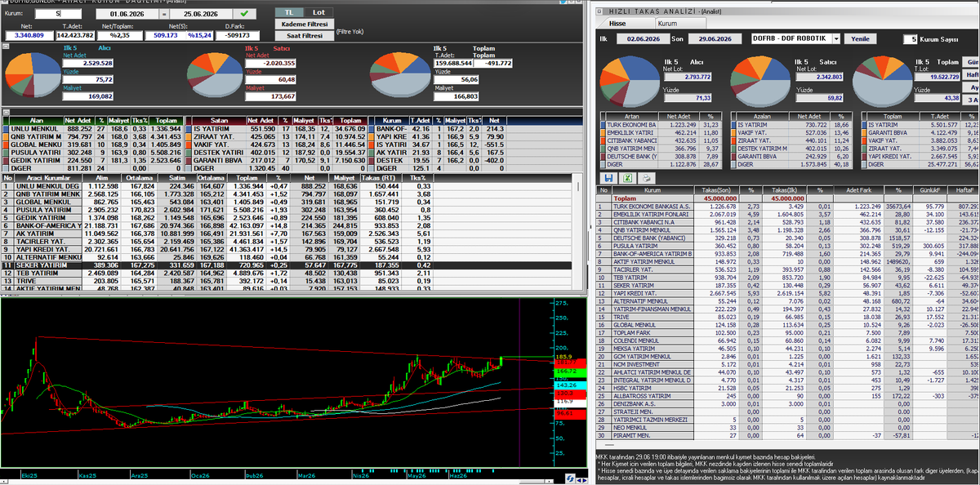Viewport: 980px width, 485px height.
Task: Click the 185.9 price label on chart
Action: (563, 357)
